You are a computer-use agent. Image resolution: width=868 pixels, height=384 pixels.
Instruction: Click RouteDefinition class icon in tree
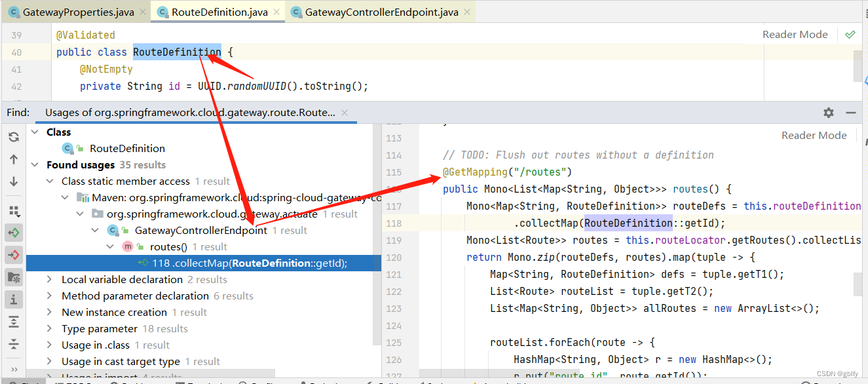67,148
